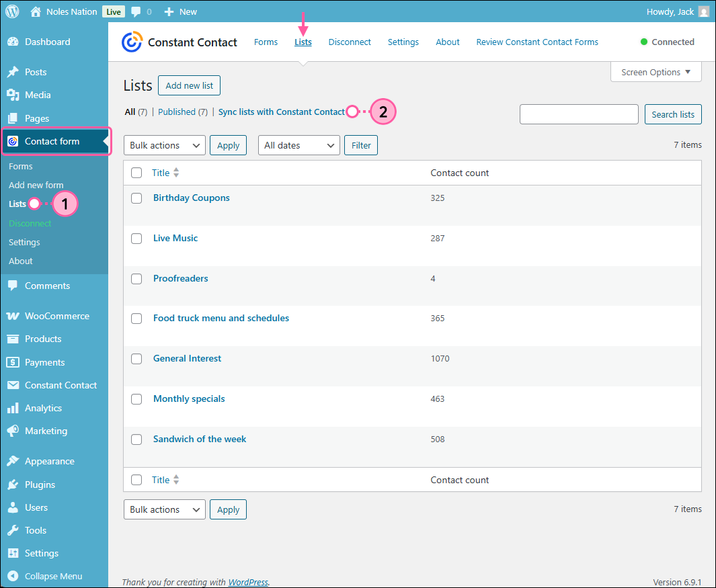Image resolution: width=716 pixels, height=588 pixels.
Task: Open the Bulk actions dropdown
Action: pyautogui.click(x=164, y=144)
